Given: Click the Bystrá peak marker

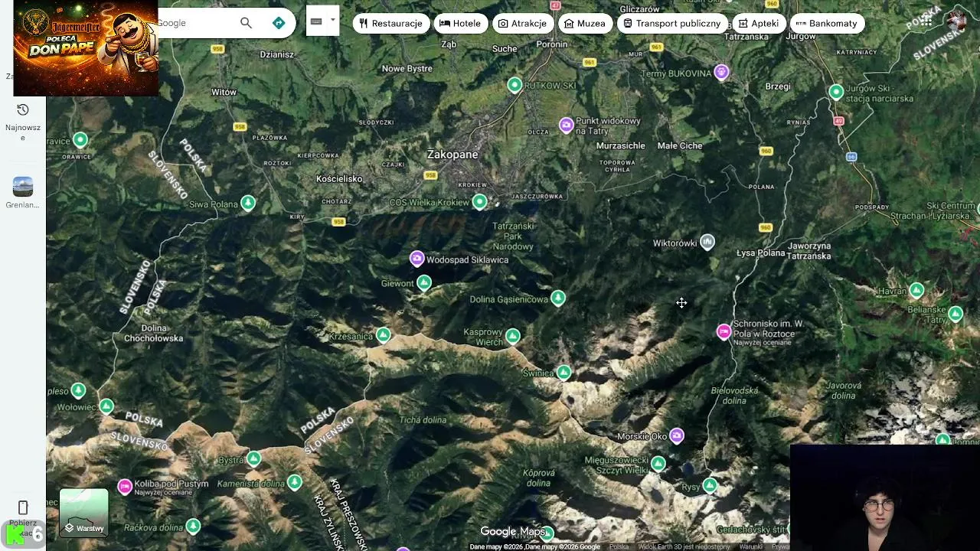Looking at the screenshot, I should point(253,459).
